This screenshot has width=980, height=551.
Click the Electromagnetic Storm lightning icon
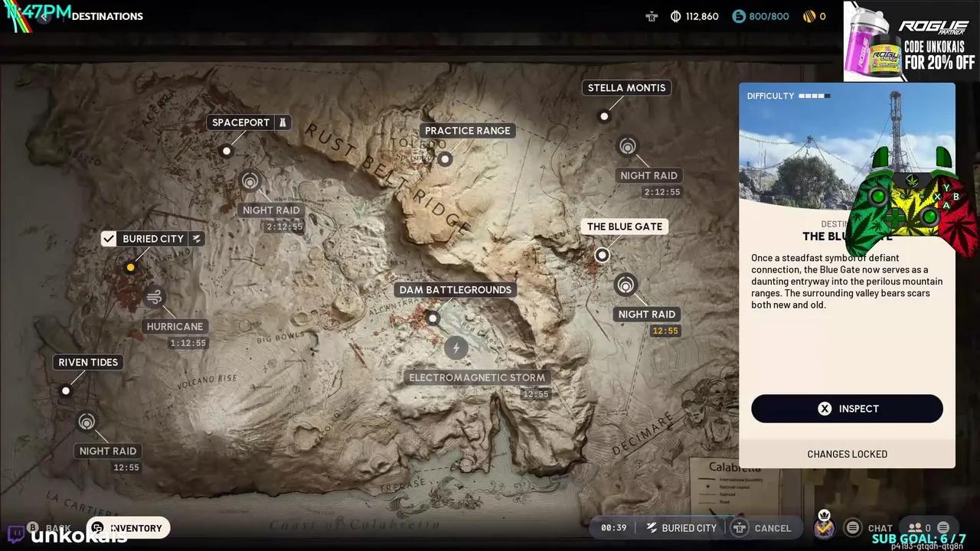456,347
